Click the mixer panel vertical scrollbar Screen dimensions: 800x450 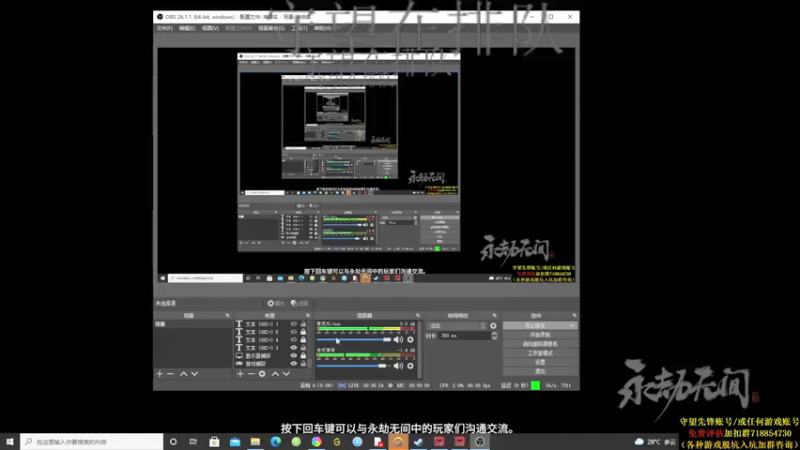pos(420,350)
